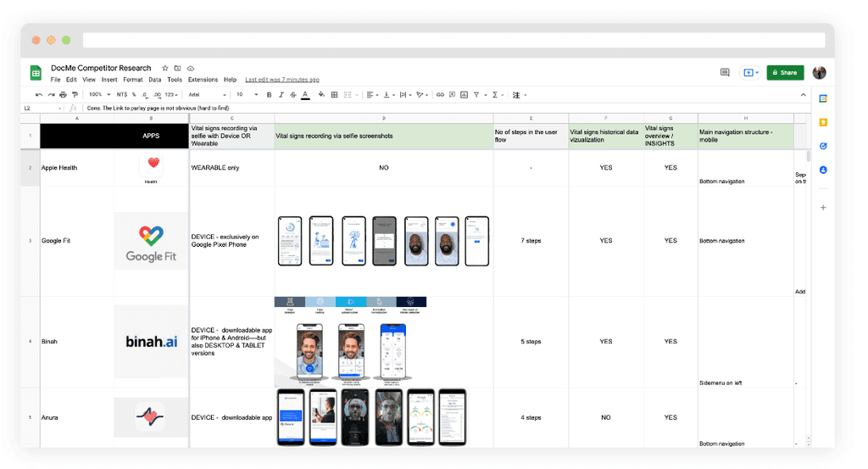Click the 'Last edit was 7 minutes ago' link
The width and height of the screenshot is (868, 469).
click(x=282, y=80)
